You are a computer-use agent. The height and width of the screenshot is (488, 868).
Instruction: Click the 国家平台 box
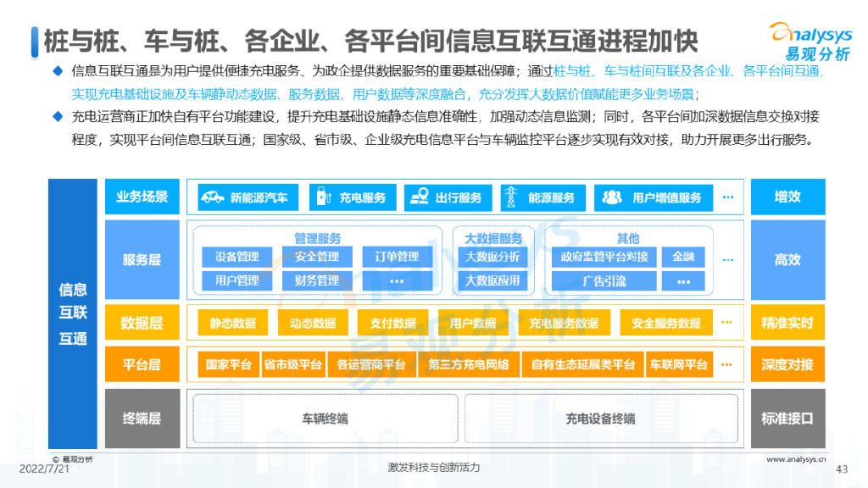pos(229,364)
